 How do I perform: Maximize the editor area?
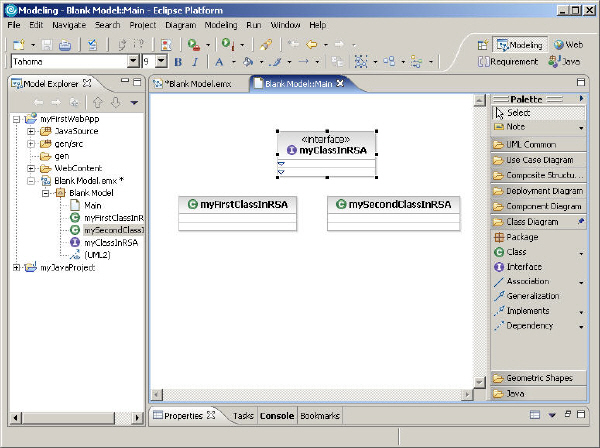click(581, 82)
